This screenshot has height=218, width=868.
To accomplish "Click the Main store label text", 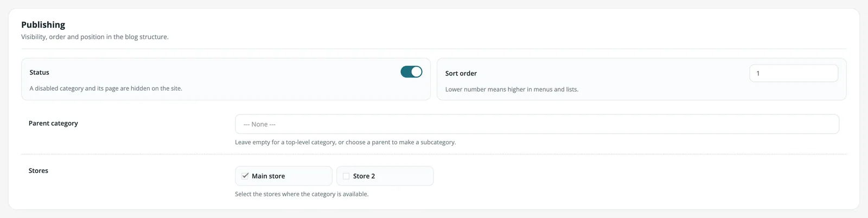I will (x=268, y=176).
